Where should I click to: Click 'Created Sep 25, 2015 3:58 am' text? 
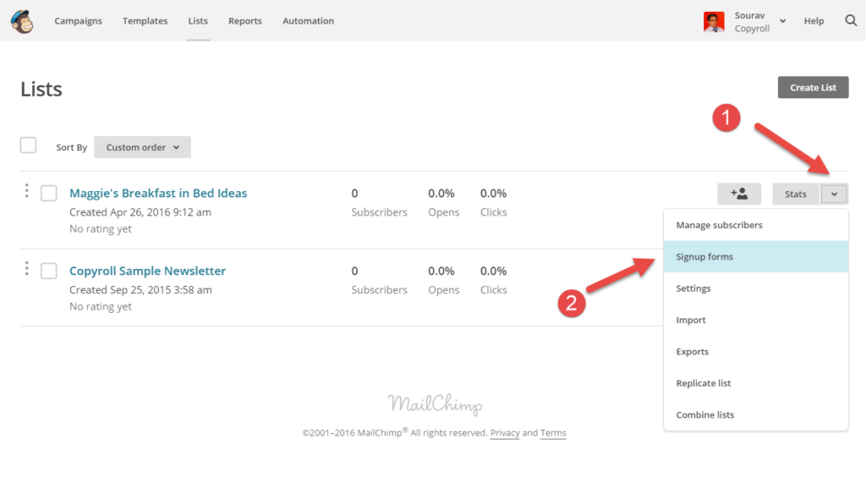click(140, 290)
